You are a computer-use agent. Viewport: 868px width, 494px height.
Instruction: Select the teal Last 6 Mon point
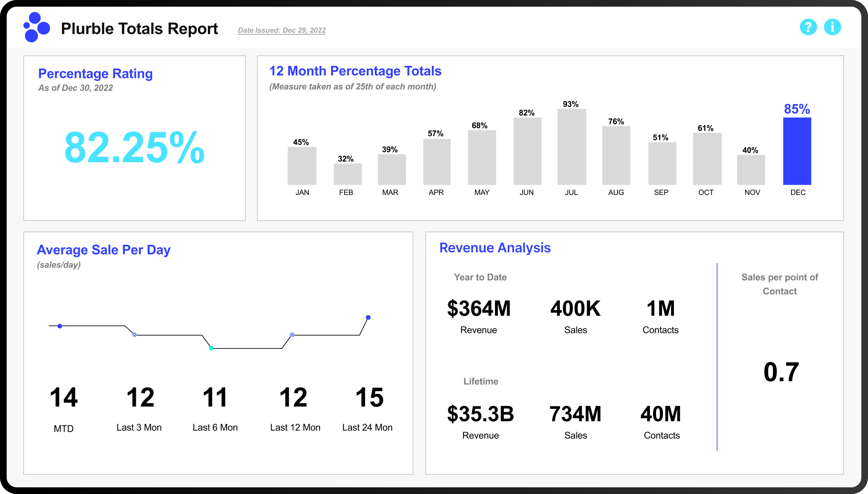211,348
